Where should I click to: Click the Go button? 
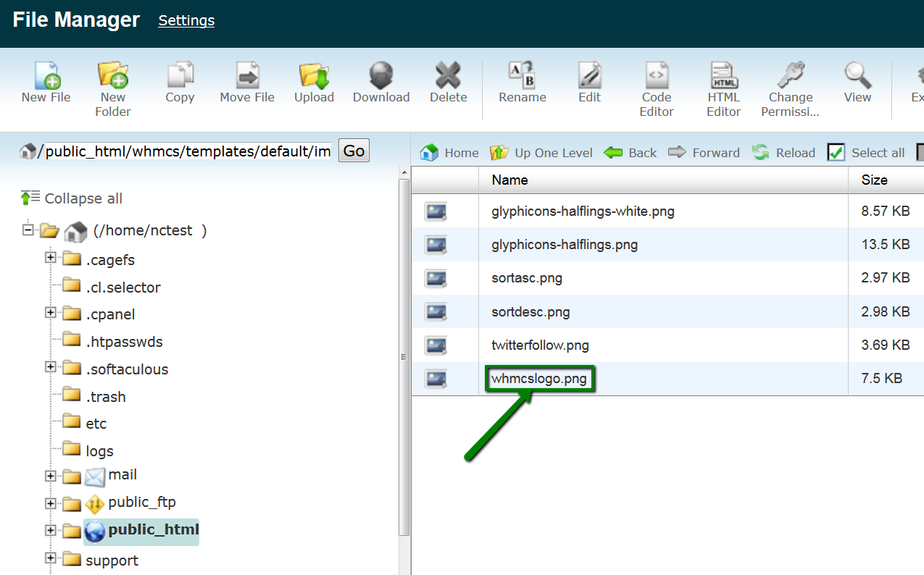click(x=354, y=151)
